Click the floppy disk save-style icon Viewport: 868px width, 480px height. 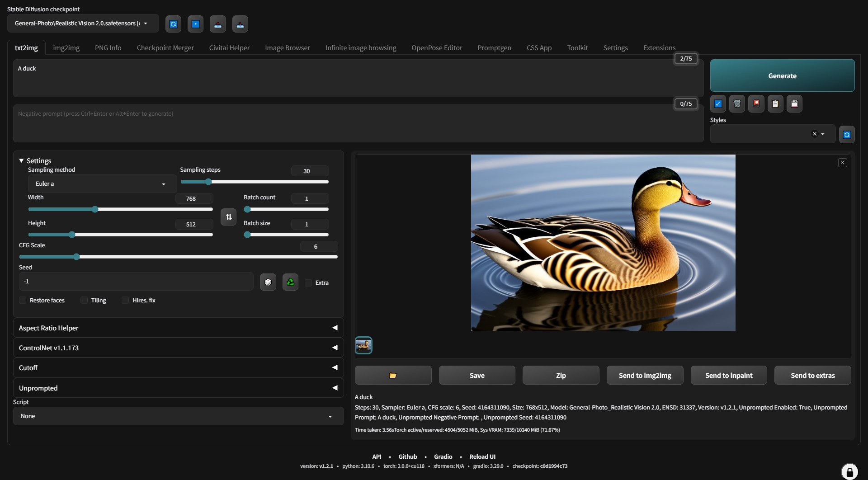[794, 104]
